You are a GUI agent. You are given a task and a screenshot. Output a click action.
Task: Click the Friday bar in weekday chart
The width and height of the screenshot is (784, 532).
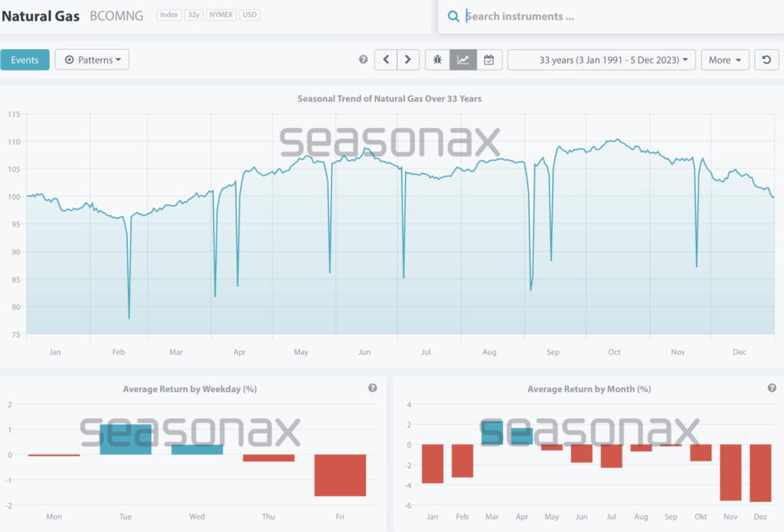coord(340,475)
